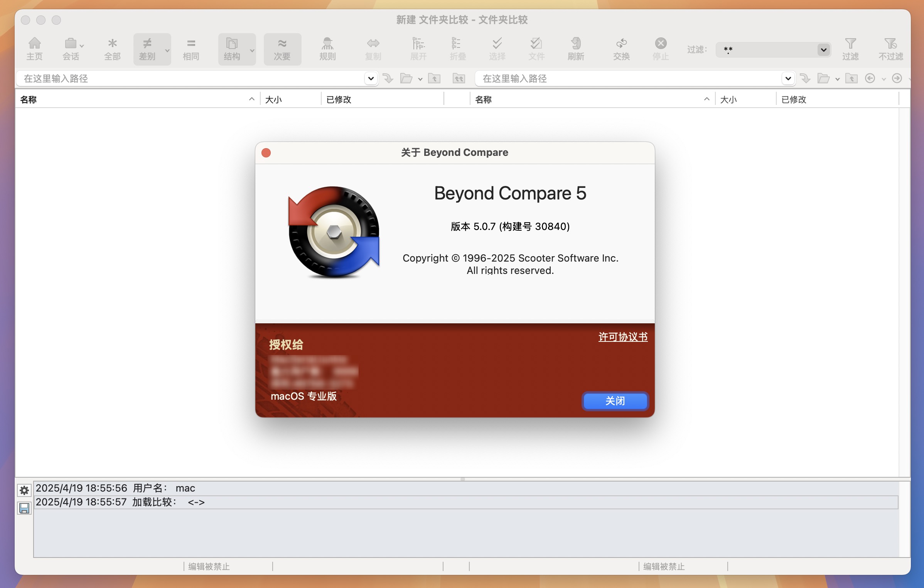924x588 pixels.
Task: Sort left pane by 名称 column
Action: pos(138,100)
